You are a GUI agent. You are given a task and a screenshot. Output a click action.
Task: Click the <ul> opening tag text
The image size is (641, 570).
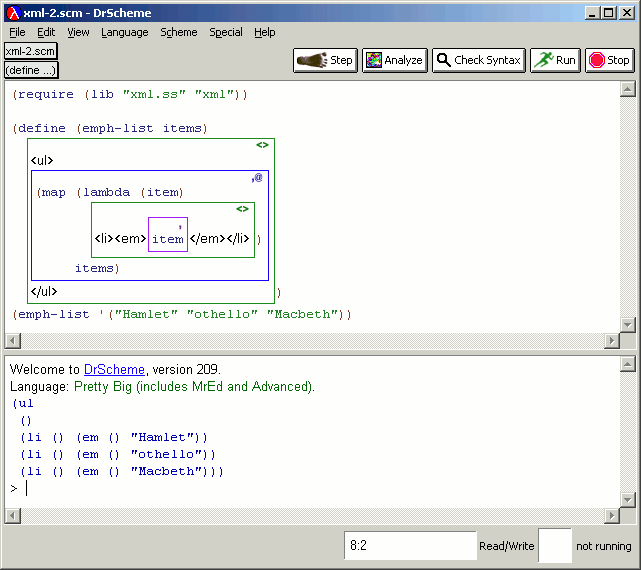click(42, 160)
